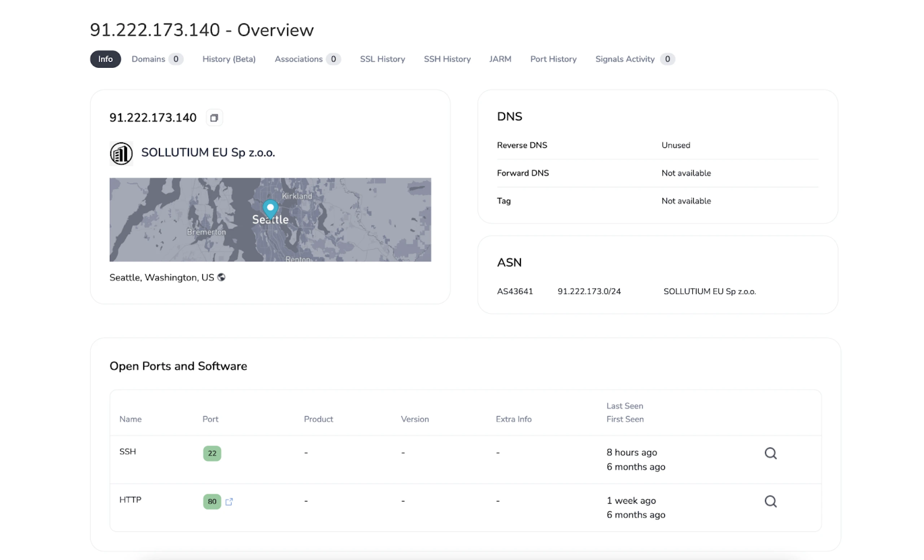Open external link for HTTP port 80
The height and width of the screenshot is (560, 924).
(230, 502)
